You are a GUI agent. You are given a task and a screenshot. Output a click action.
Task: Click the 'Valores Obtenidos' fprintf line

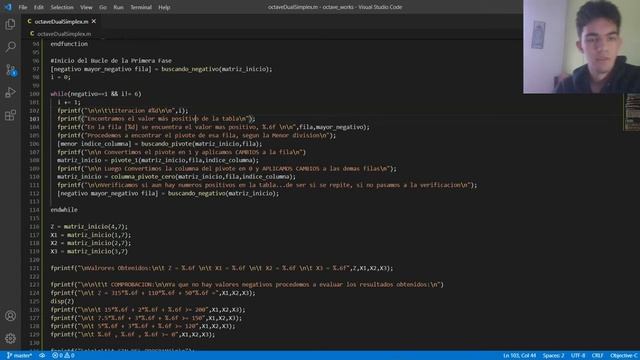point(222,268)
